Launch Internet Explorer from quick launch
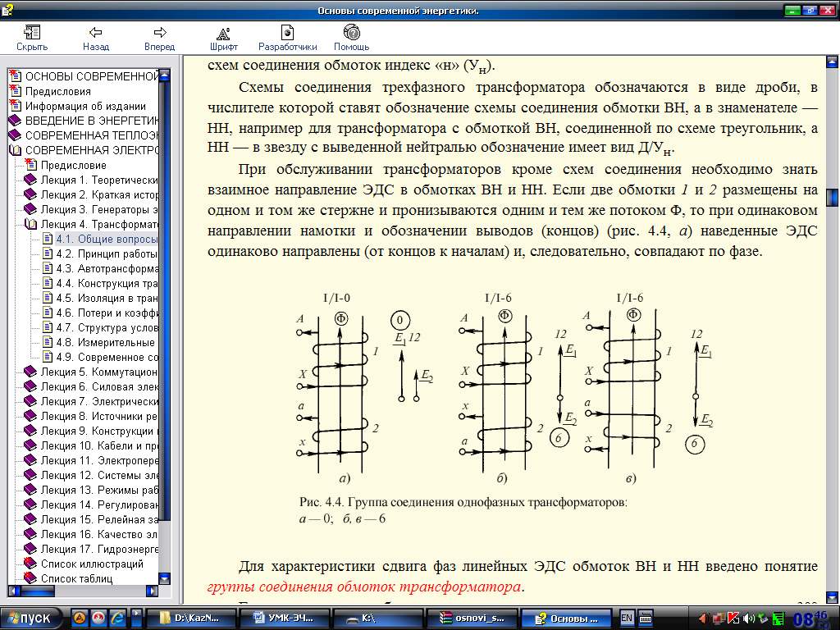 tap(117, 619)
